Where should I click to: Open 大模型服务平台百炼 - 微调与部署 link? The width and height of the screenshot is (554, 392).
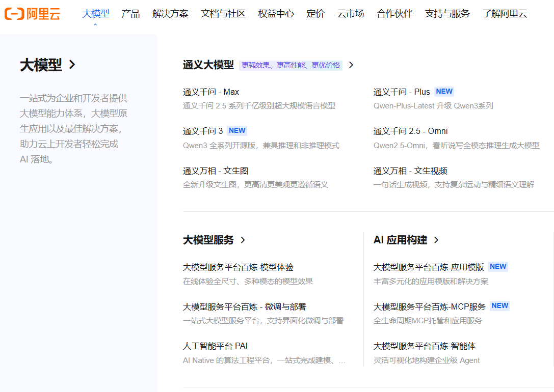click(245, 307)
